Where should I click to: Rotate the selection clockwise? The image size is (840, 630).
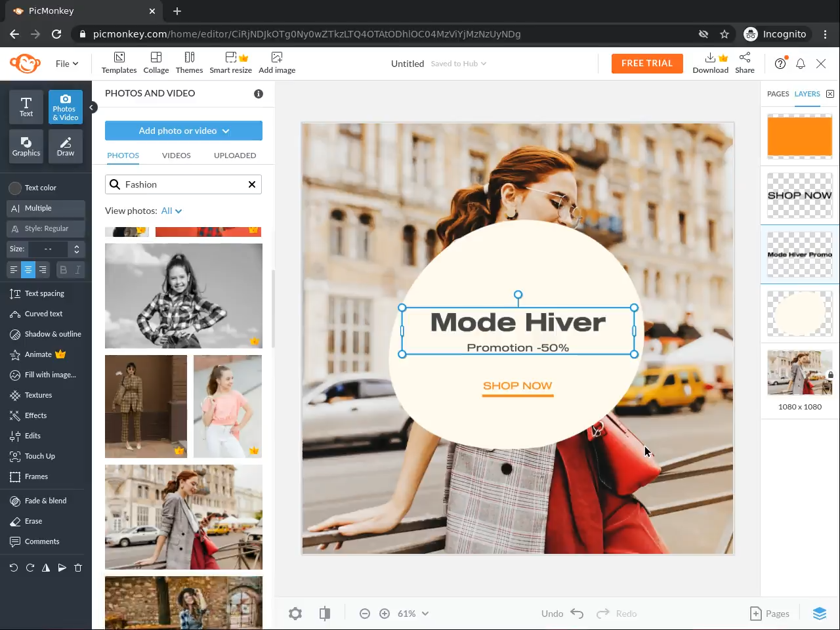(x=30, y=568)
